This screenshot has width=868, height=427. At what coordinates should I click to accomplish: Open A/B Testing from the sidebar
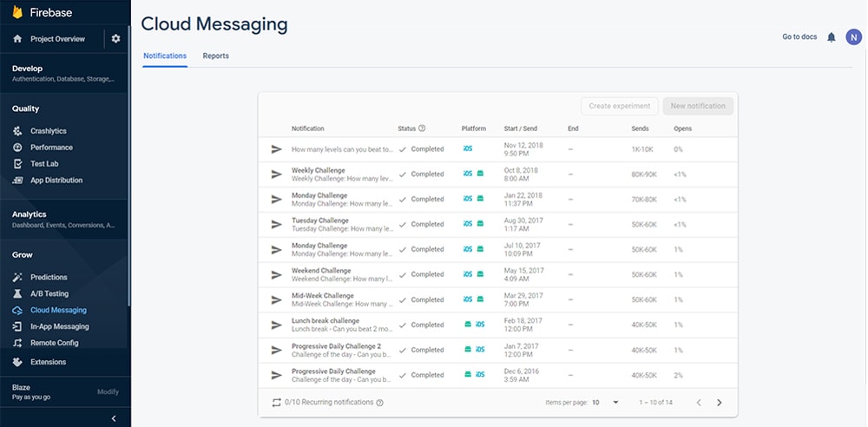[x=49, y=293]
